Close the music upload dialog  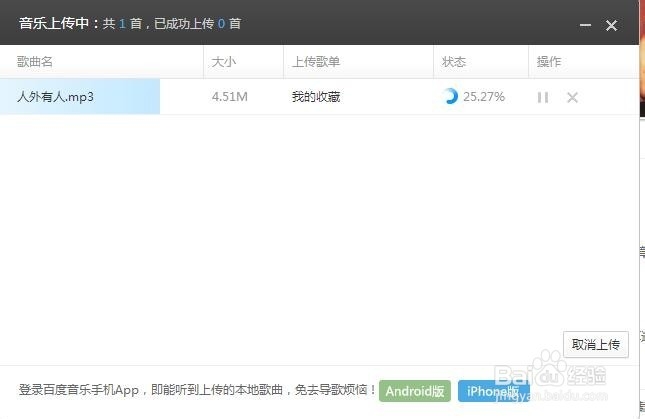click(x=611, y=25)
